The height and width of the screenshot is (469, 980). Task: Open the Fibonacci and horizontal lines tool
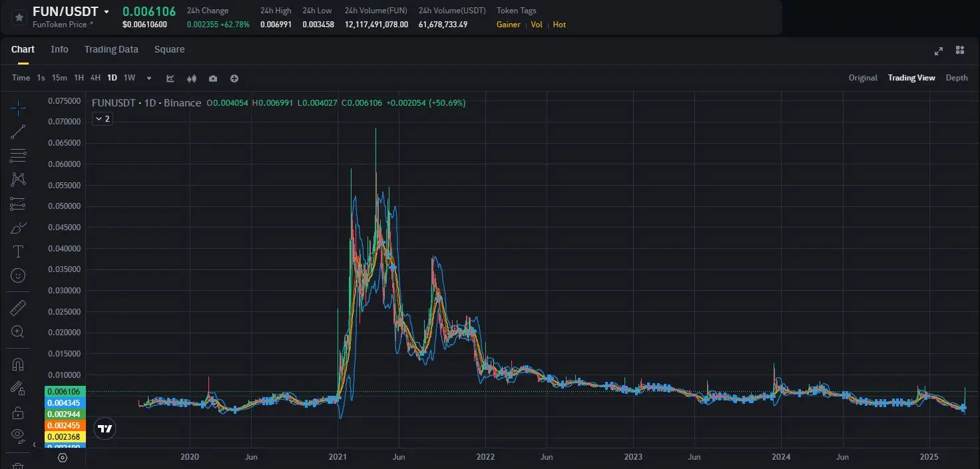tap(18, 156)
